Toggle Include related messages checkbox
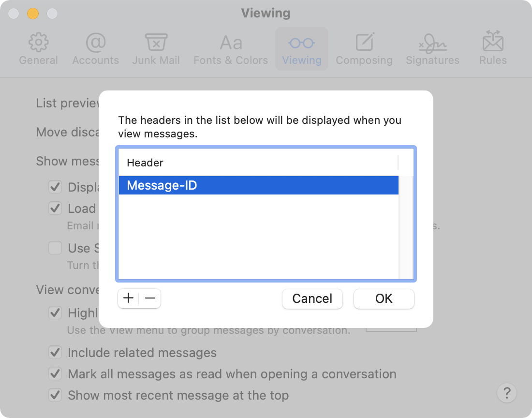This screenshot has width=532, height=418. point(55,353)
